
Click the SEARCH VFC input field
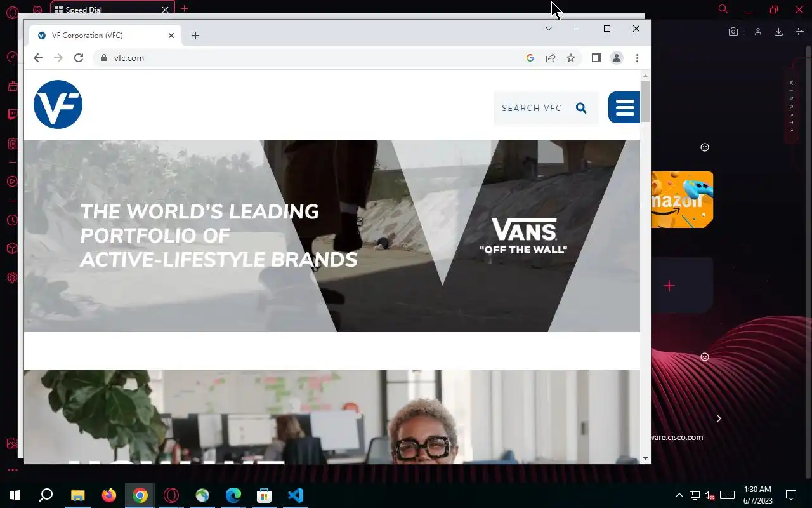[532, 108]
